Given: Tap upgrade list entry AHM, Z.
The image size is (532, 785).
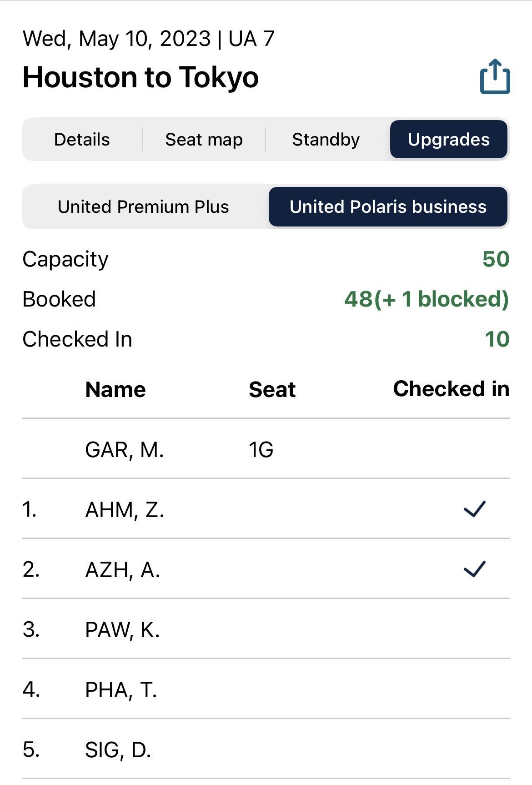Looking at the screenshot, I should (125, 510).
